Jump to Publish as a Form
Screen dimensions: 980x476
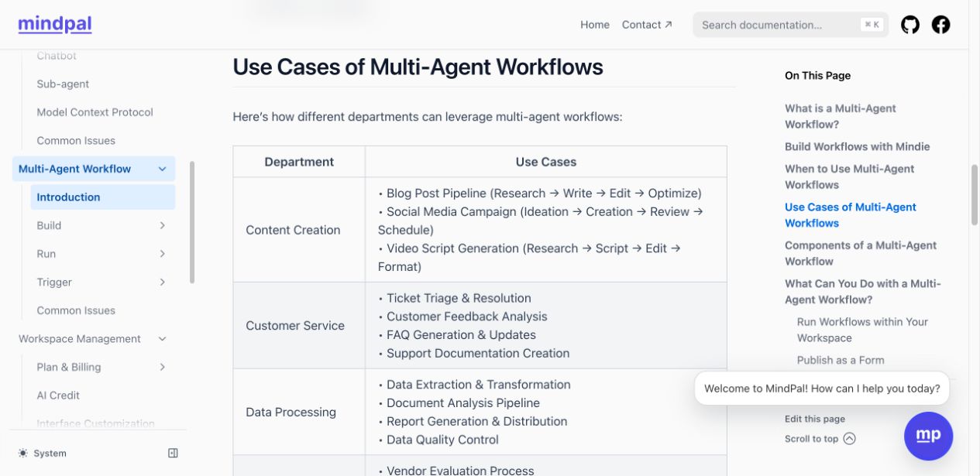click(841, 360)
